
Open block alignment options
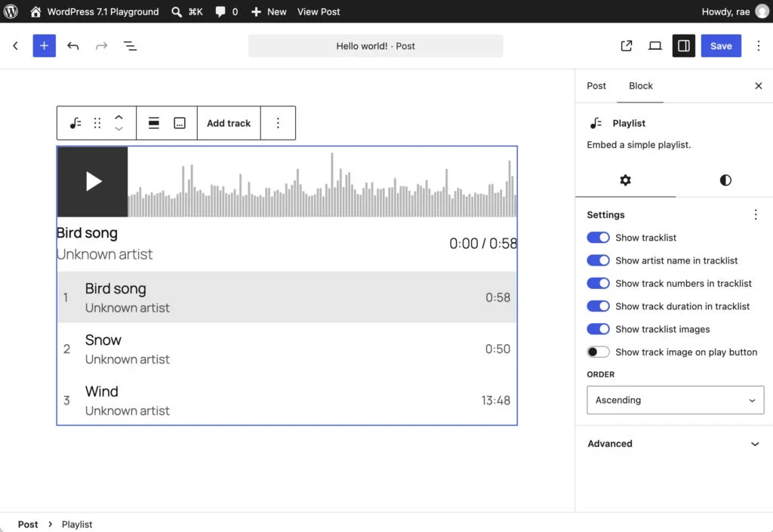[x=154, y=123]
